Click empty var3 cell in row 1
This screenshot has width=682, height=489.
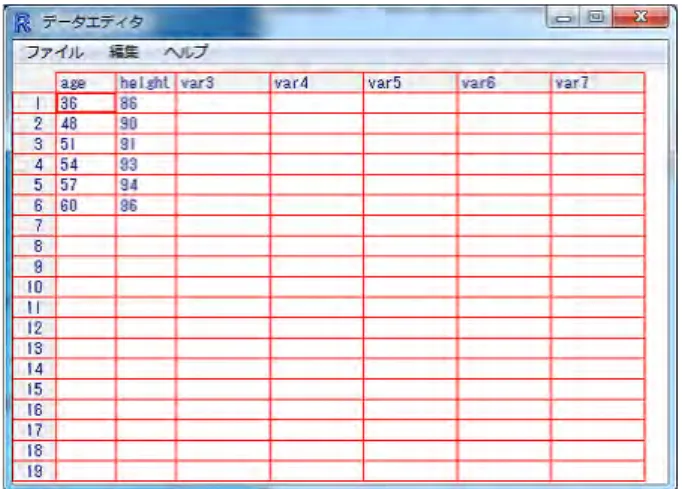tap(223, 103)
